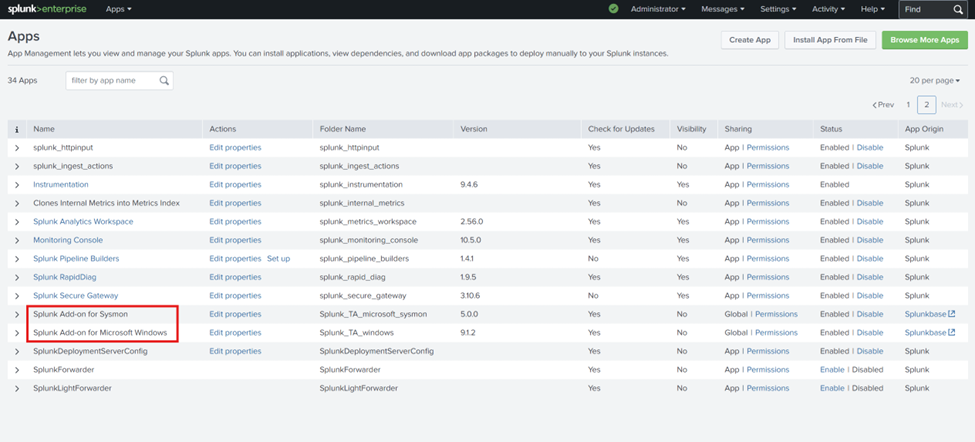Screen dimensions: 975x442
Task: Expand the SplunkForwarder row
Action: (17, 370)
